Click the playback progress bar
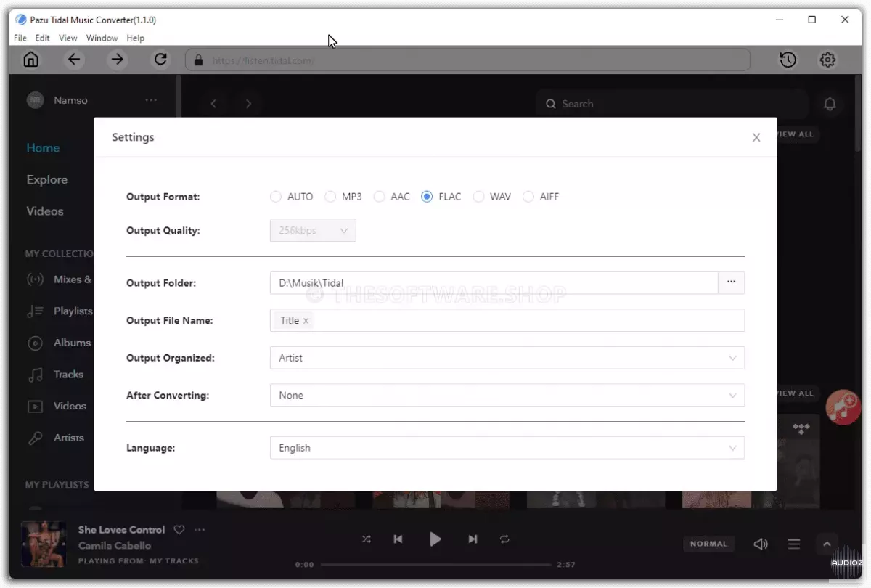The height and width of the screenshot is (588, 871). coord(435,565)
